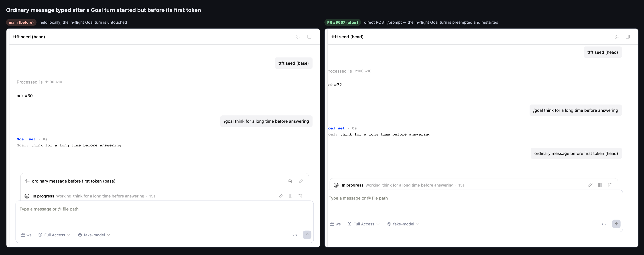This screenshot has width=644, height=255.
Task: Edit the in-progress goal in the base panel
Action: pyautogui.click(x=281, y=196)
